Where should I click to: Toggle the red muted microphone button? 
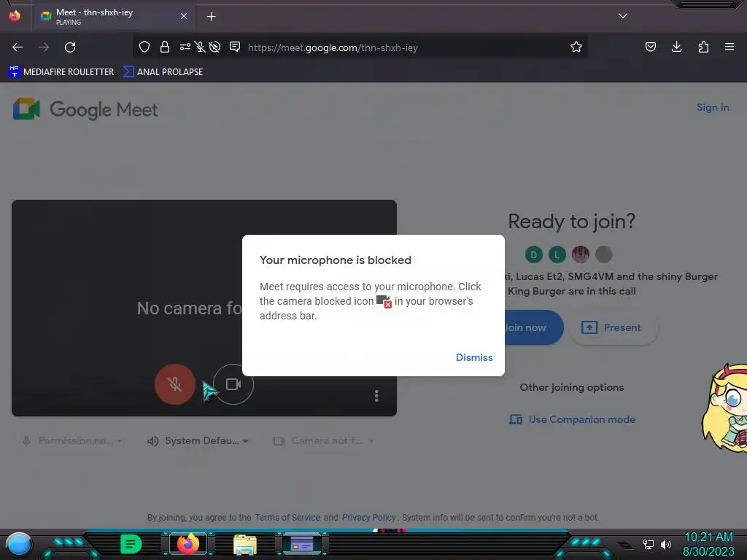click(x=175, y=384)
